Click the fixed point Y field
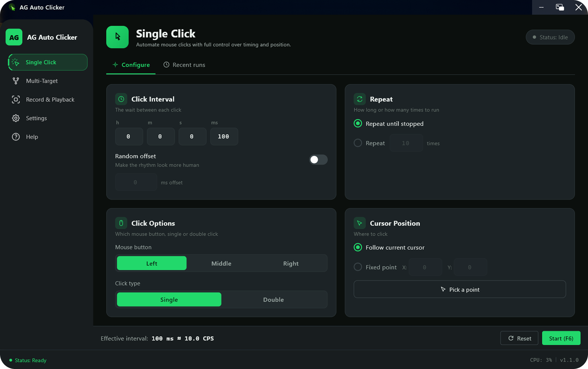 click(470, 267)
